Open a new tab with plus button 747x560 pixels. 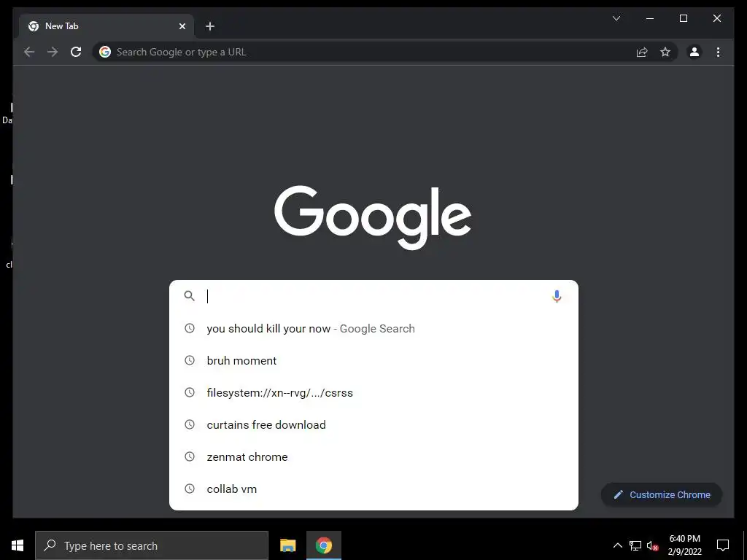click(209, 26)
